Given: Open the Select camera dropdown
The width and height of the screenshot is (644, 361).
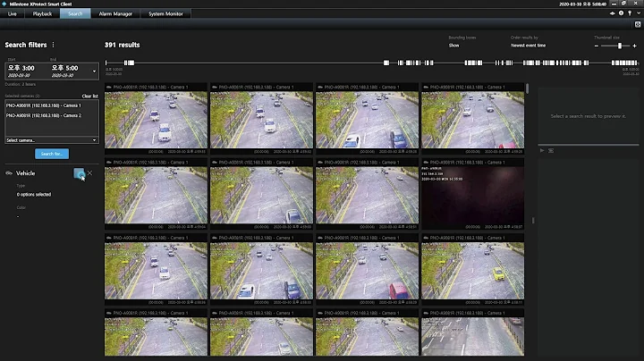Looking at the screenshot, I should click(x=52, y=140).
